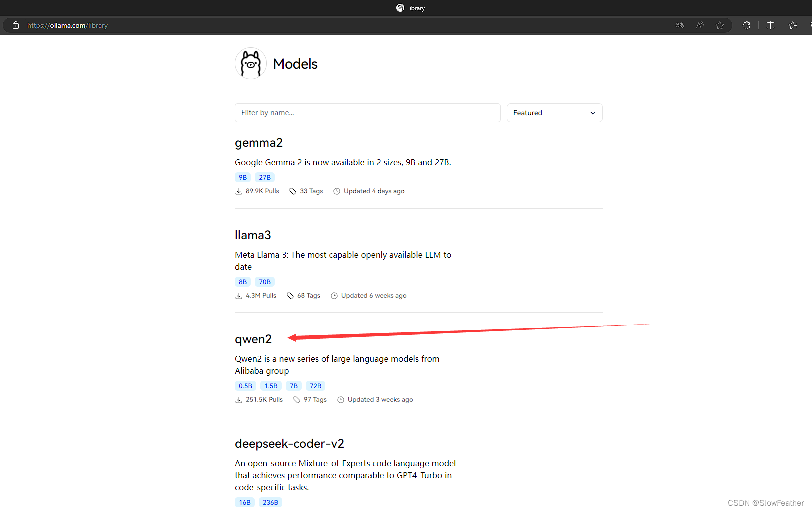Add this page to favorites star

pos(720,25)
